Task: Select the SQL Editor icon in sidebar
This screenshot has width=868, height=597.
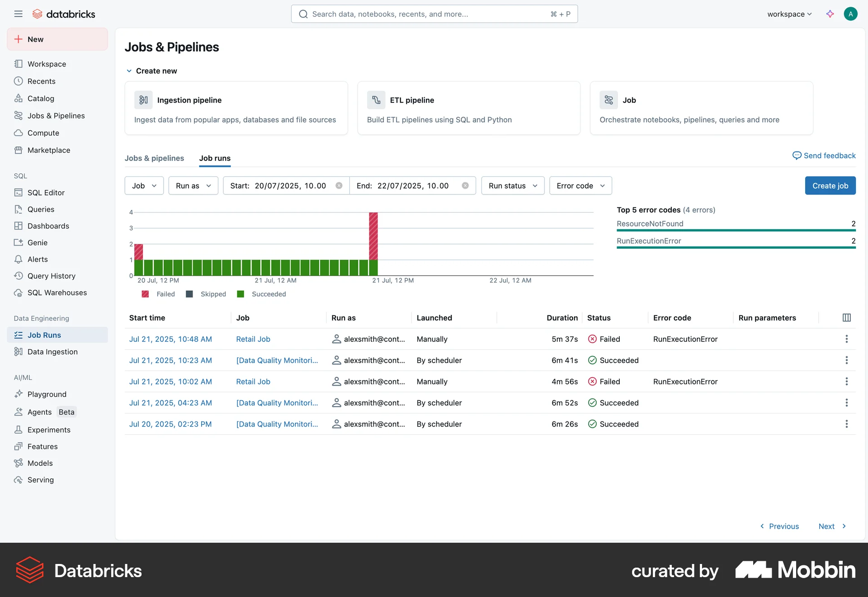Action: click(19, 192)
